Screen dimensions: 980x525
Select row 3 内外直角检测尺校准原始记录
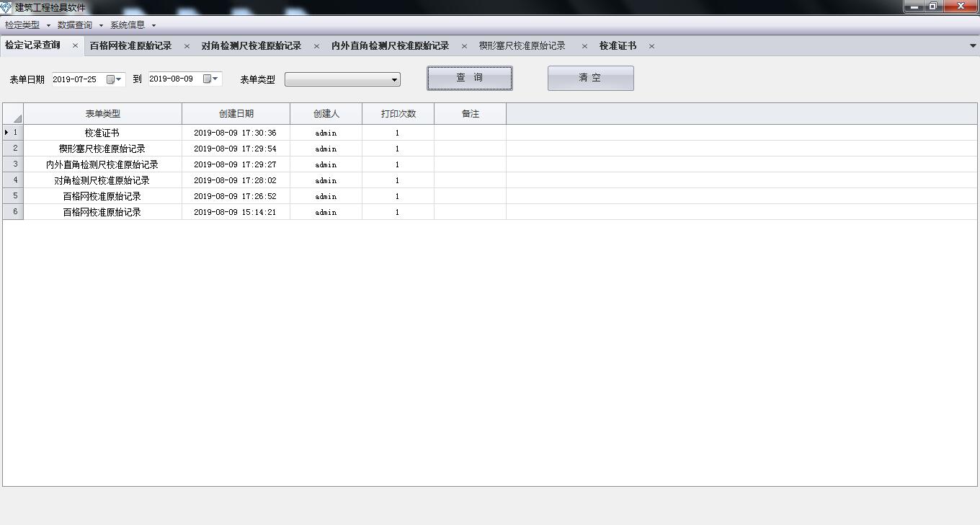[102, 164]
